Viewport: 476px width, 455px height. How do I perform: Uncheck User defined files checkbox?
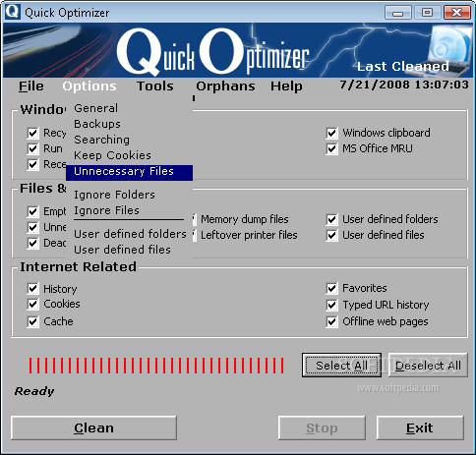(331, 235)
